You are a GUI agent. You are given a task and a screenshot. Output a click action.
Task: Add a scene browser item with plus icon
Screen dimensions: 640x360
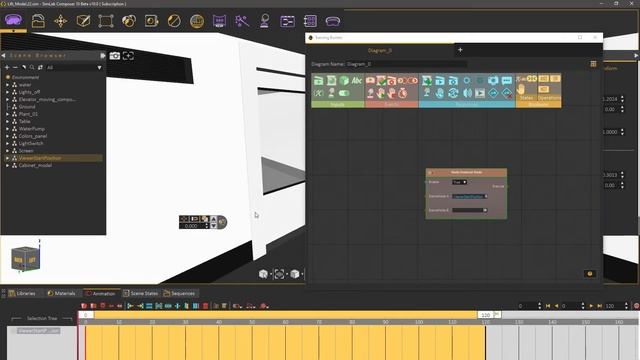pyautogui.click(x=7, y=67)
